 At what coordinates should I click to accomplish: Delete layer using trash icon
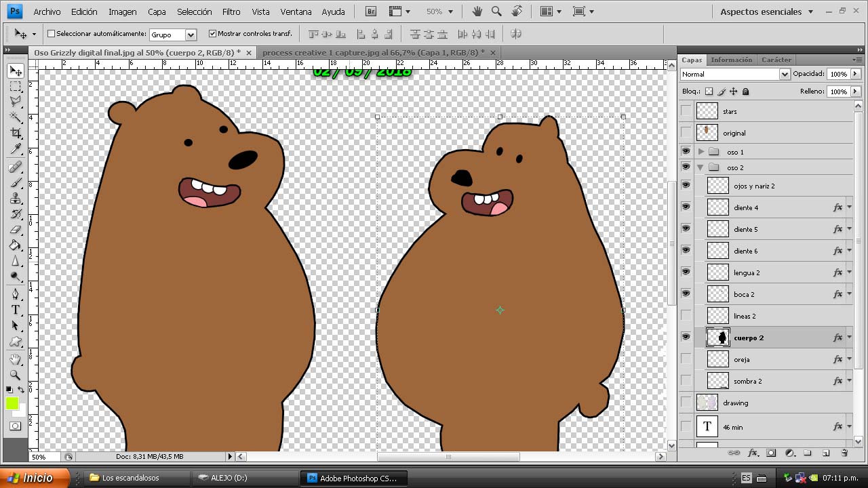point(844,453)
